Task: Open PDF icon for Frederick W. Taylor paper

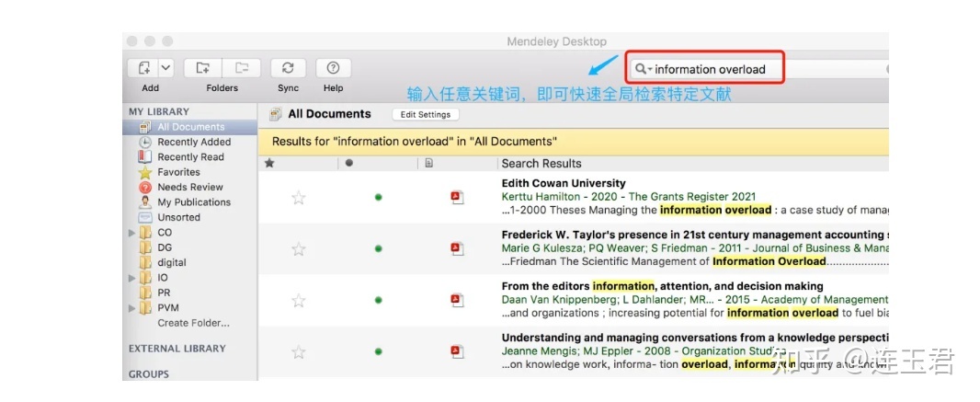Action: coord(457,248)
